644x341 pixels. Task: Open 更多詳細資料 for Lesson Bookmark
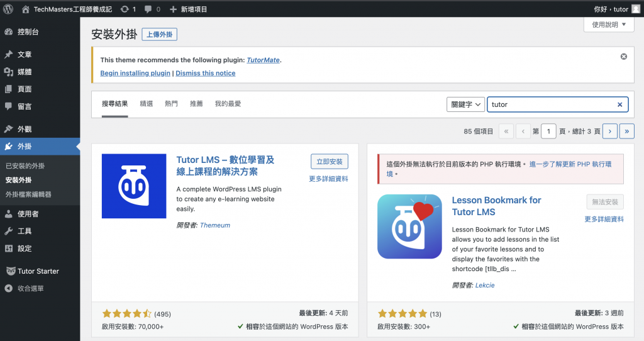[604, 219]
